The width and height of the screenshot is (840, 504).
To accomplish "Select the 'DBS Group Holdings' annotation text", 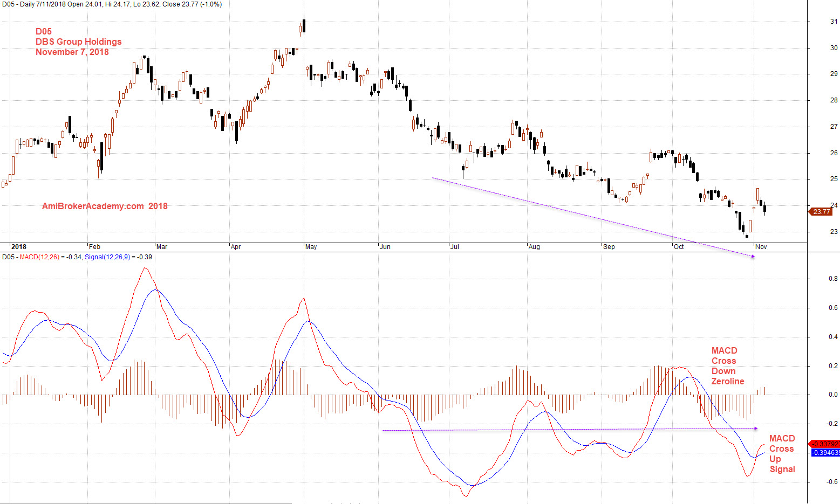I will (x=79, y=42).
